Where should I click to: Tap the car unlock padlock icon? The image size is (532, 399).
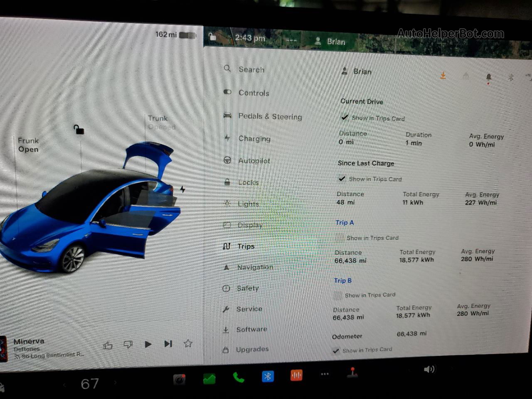point(79,130)
